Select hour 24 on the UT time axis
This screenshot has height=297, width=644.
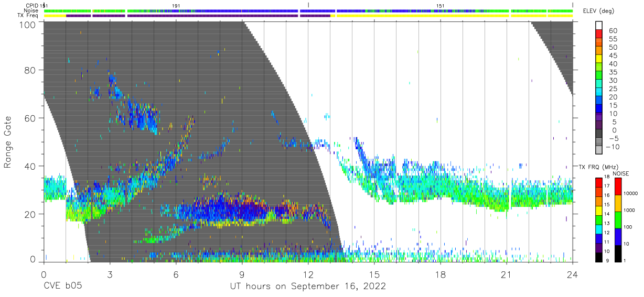click(573, 273)
